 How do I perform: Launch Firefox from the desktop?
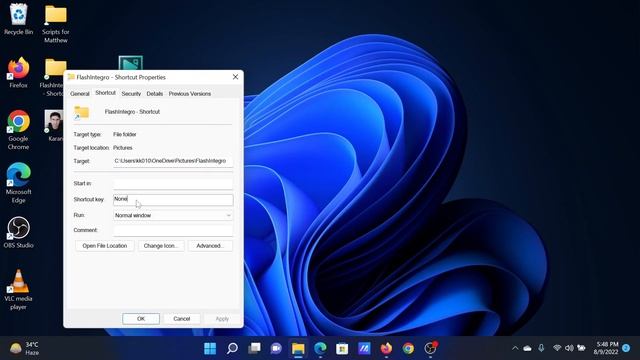[x=18, y=73]
